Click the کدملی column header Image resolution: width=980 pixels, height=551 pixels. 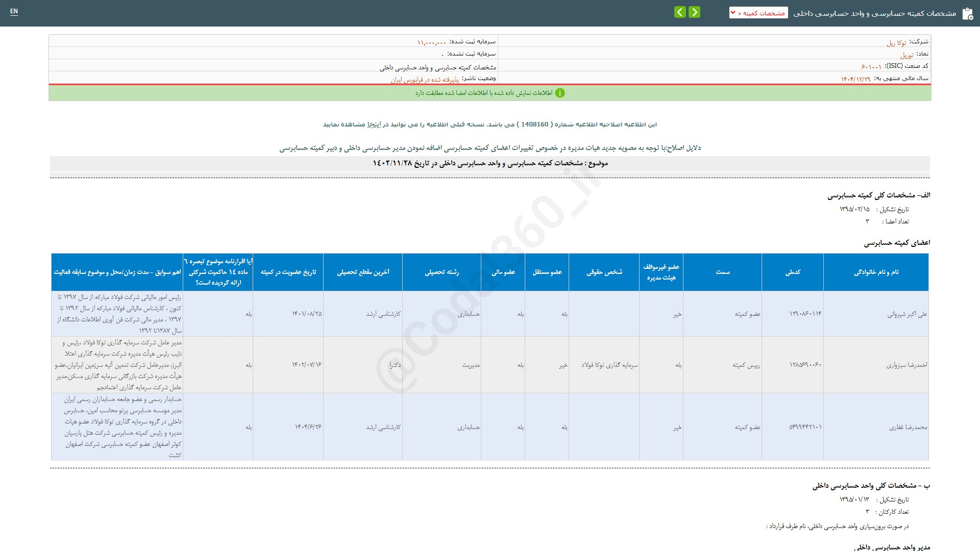pos(792,272)
